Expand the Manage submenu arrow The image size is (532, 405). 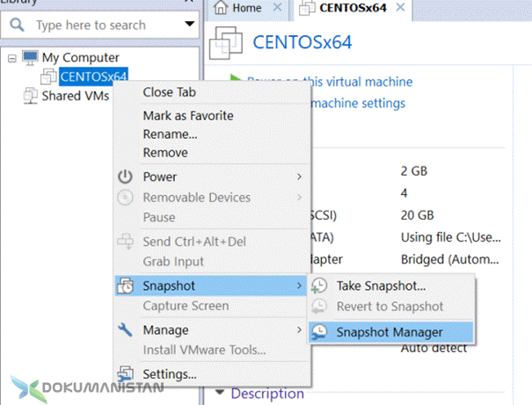click(x=299, y=329)
